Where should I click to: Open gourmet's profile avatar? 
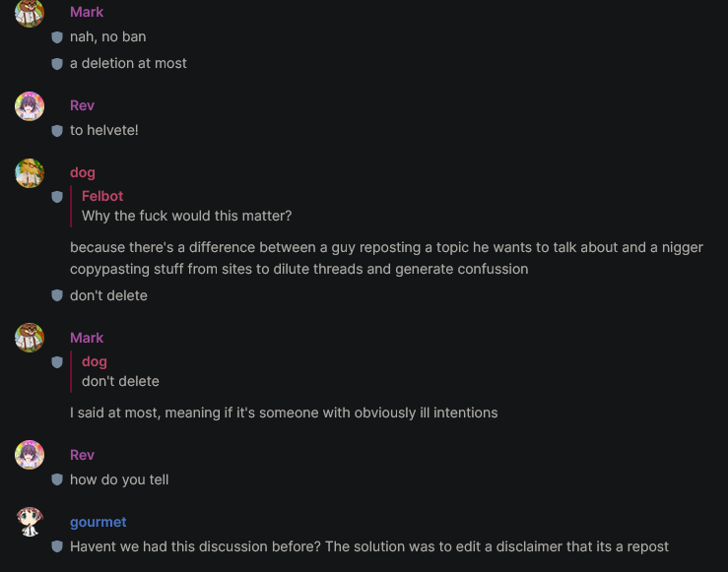tap(30, 522)
